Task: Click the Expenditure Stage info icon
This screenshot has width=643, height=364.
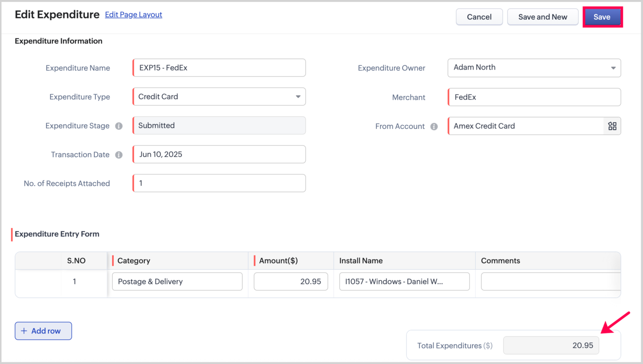Action: [x=119, y=126]
